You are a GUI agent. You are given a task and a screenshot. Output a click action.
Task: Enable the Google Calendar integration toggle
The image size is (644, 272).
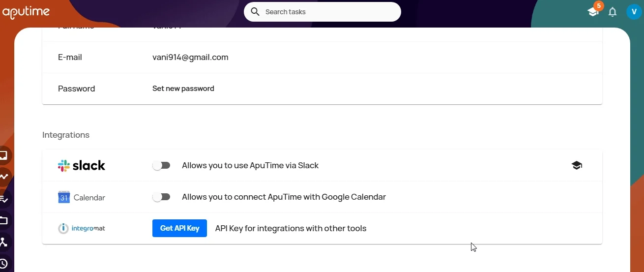161,197
